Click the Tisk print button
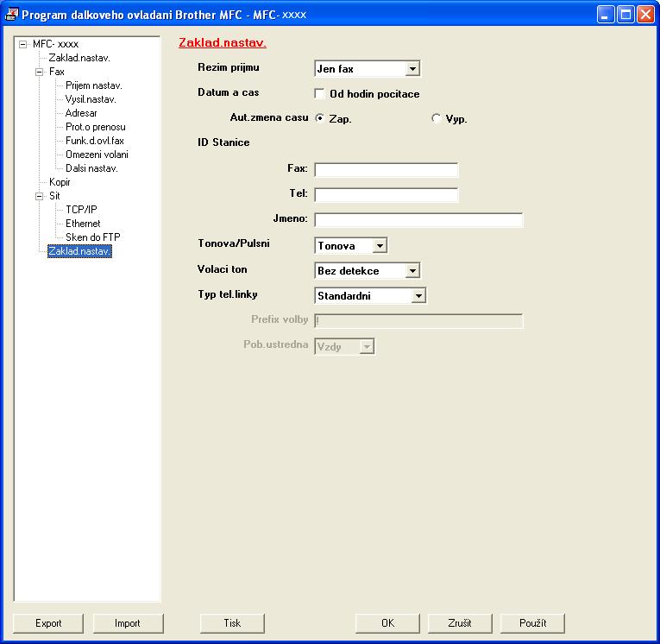This screenshot has width=660, height=644. tap(232, 623)
